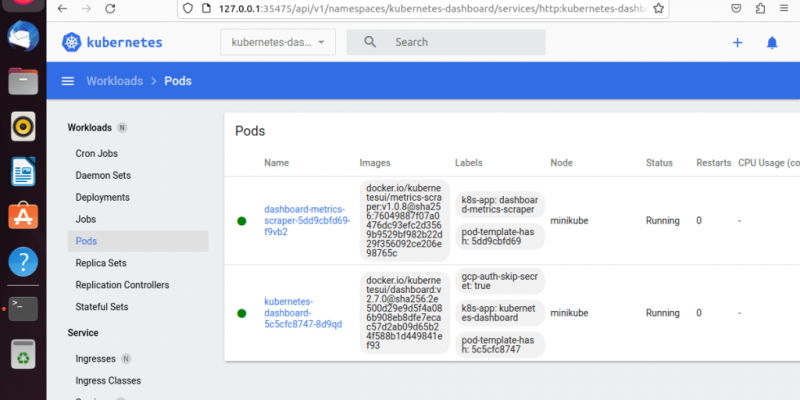The height and width of the screenshot is (400, 800).
Task: Click the Search input field
Action: click(x=446, y=42)
